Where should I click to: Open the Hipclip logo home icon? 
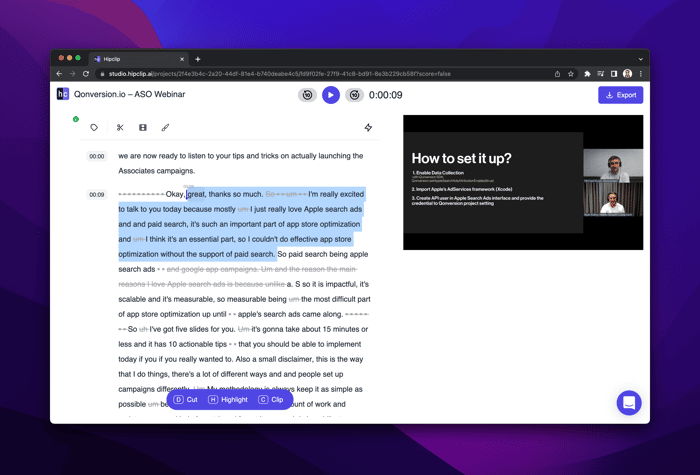(x=63, y=94)
